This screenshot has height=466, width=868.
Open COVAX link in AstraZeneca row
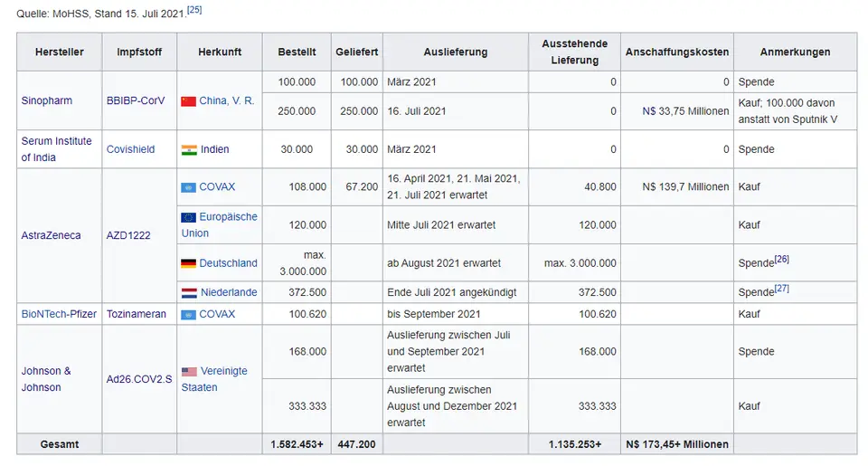[x=217, y=186]
